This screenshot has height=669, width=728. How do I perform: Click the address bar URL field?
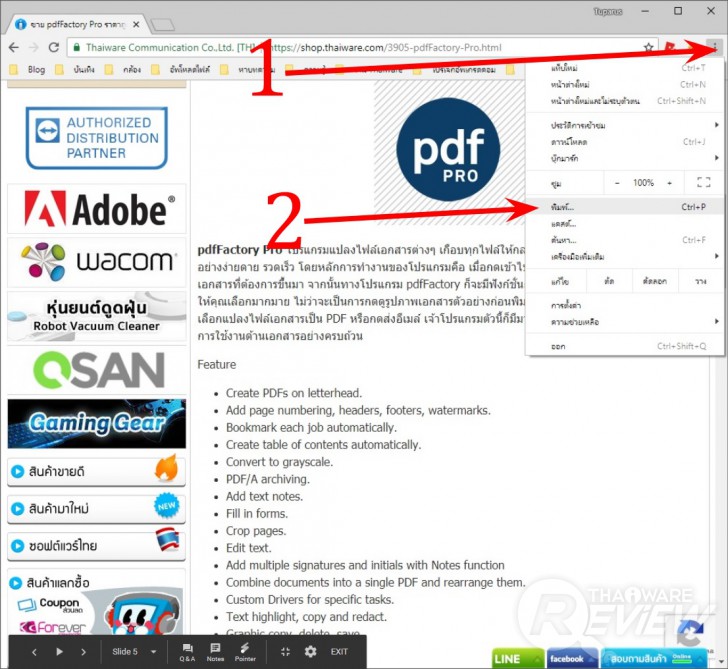[362, 47]
